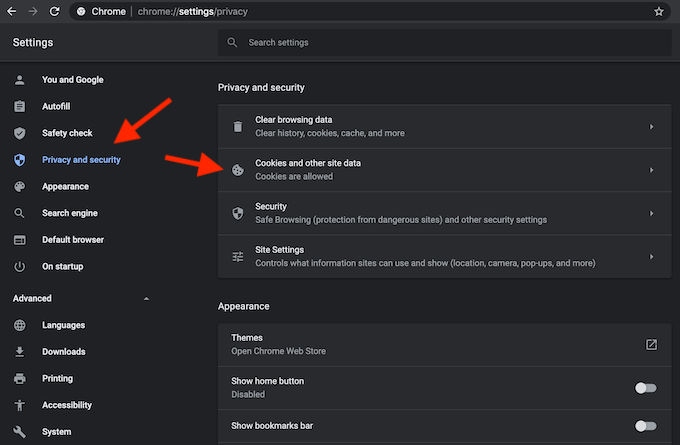
Task: Expand the Cookies and other site data row arrow
Action: (x=651, y=170)
